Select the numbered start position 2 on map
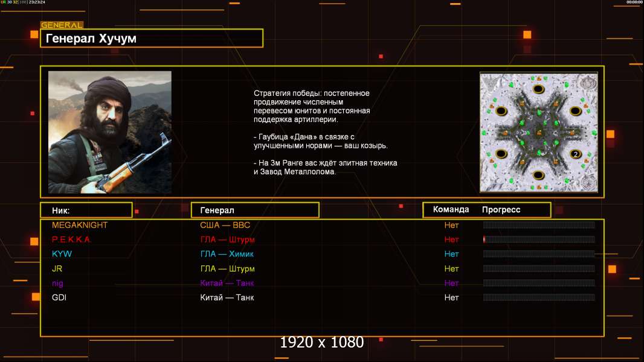The width and height of the screenshot is (644, 362). tap(575, 154)
